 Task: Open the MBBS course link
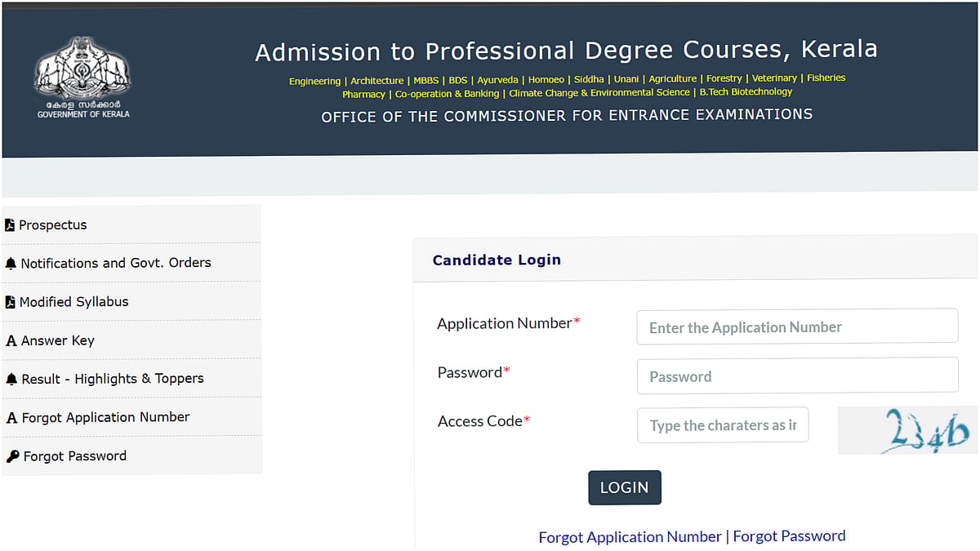425,79
